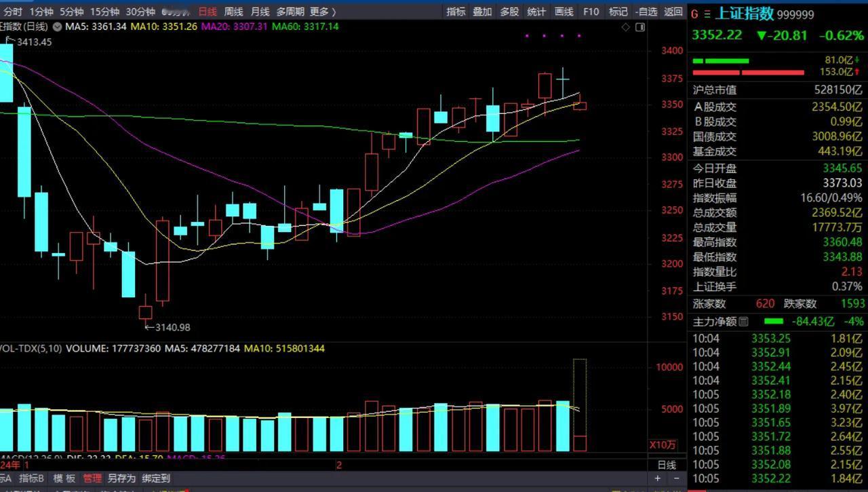Click the tick row with price 3353.25
Image resolution: width=868 pixels, height=492 pixels.
(x=778, y=339)
